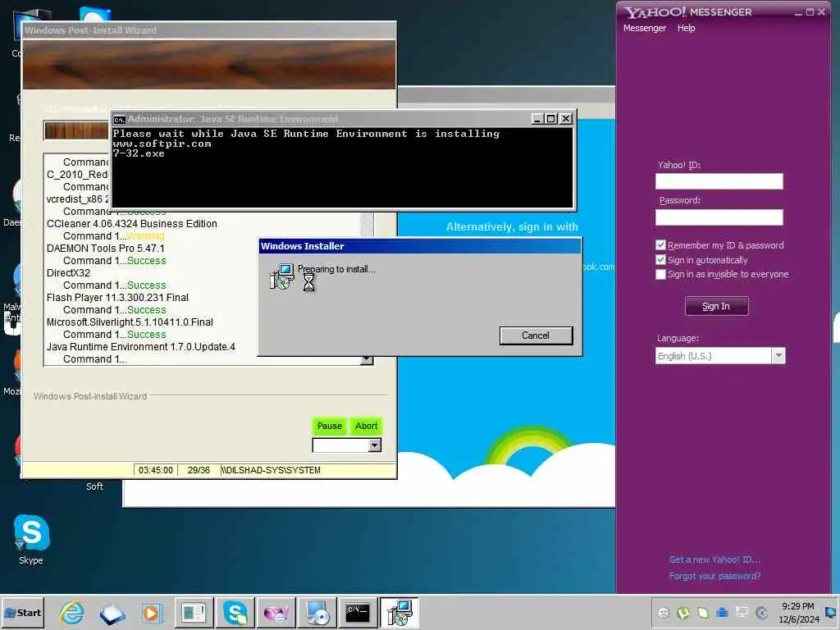
Task: Focus the Yahoo! ID input field
Action: tap(719, 181)
